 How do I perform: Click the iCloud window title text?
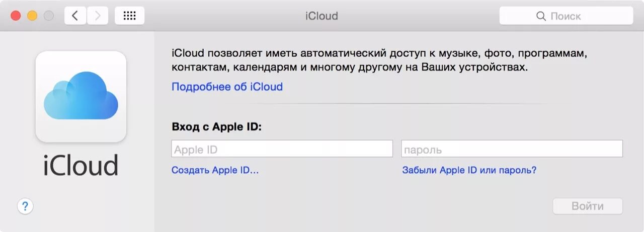point(321,16)
